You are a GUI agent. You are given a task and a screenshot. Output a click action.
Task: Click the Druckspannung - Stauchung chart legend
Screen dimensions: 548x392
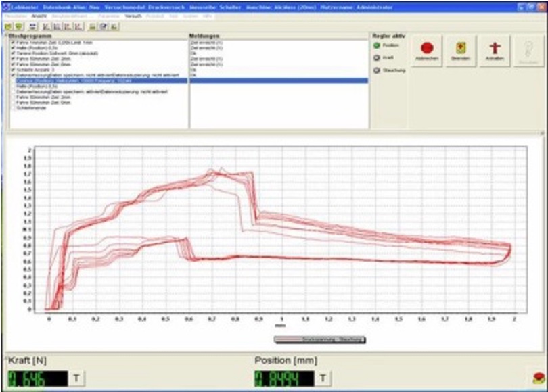[320, 340]
